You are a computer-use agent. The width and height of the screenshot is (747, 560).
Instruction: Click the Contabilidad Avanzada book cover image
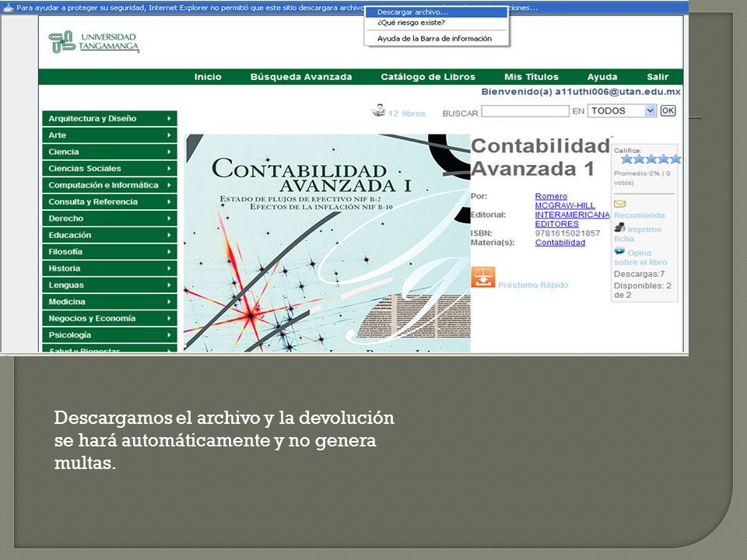327,243
